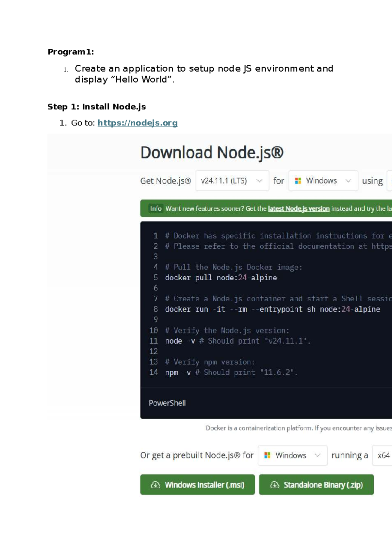Click the Windows logo in the top platform dropdown

[298, 181]
